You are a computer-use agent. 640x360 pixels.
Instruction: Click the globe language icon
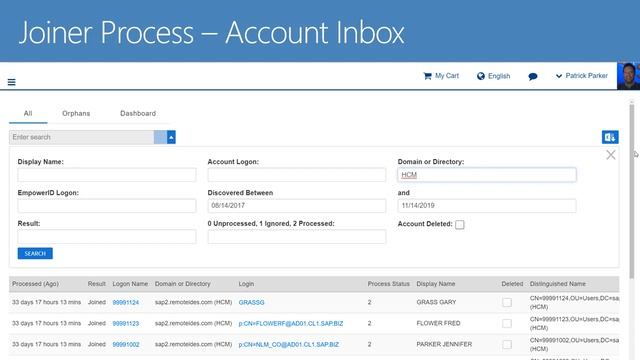[x=481, y=76]
